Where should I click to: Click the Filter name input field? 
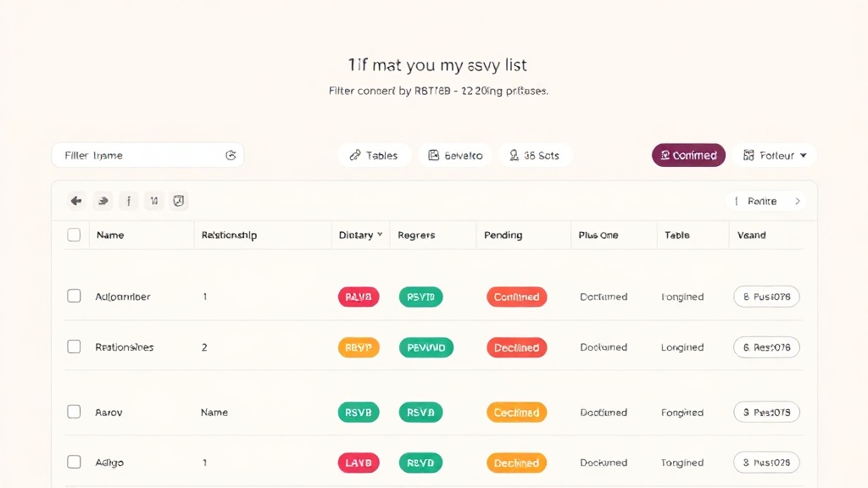coord(147,156)
